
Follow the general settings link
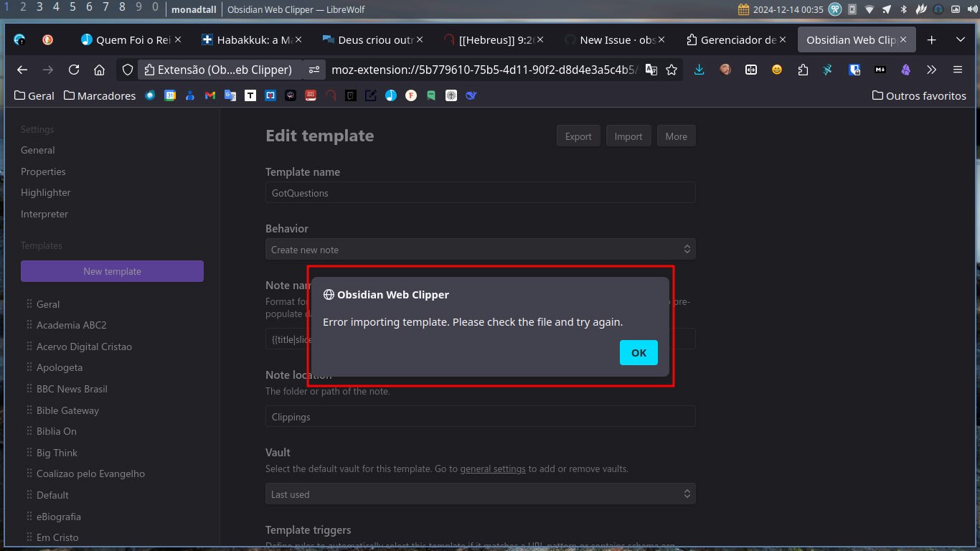[x=493, y=469]
